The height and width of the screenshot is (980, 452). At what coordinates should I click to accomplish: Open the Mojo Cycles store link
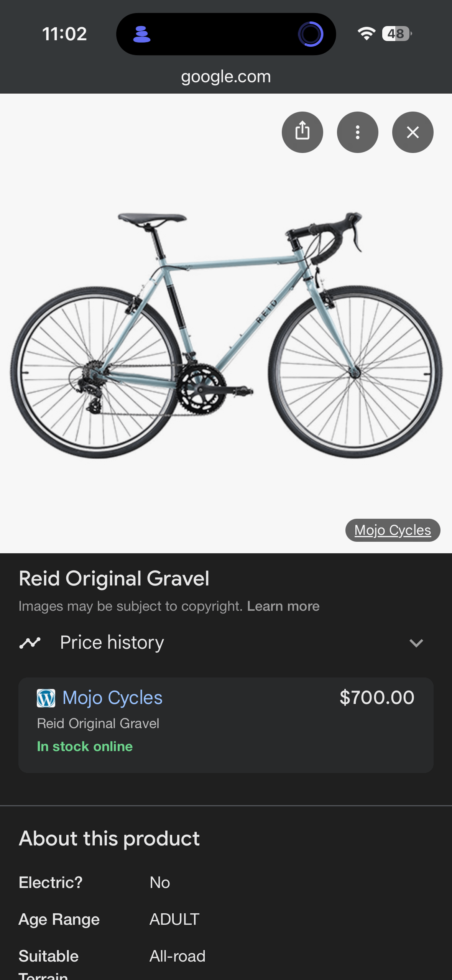112,698
